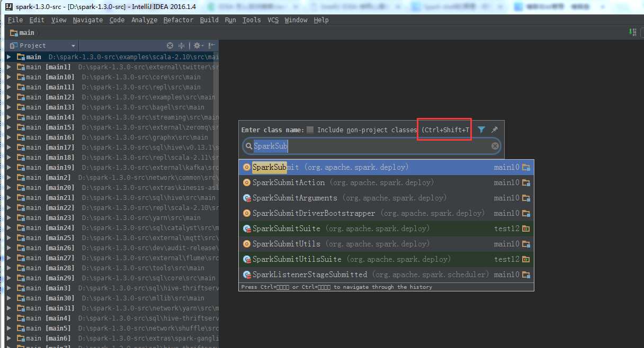The height and width of the screenshot is (348, 644).
Task: Select main [main27] flume module row
Action: click(112, 258)
